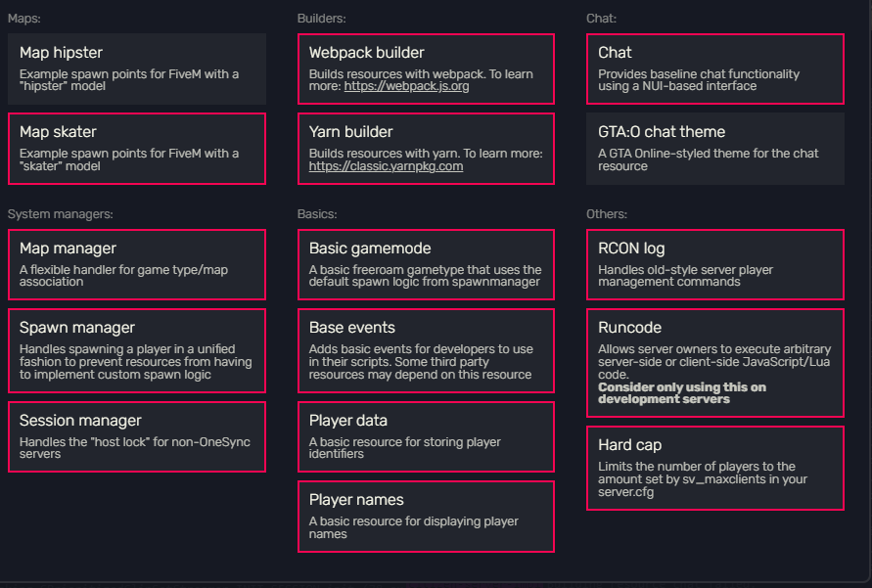Viewport: 872px width, 588px height.
Task: Deselect the Base events resource card
Action: click(x=426, y=350)
